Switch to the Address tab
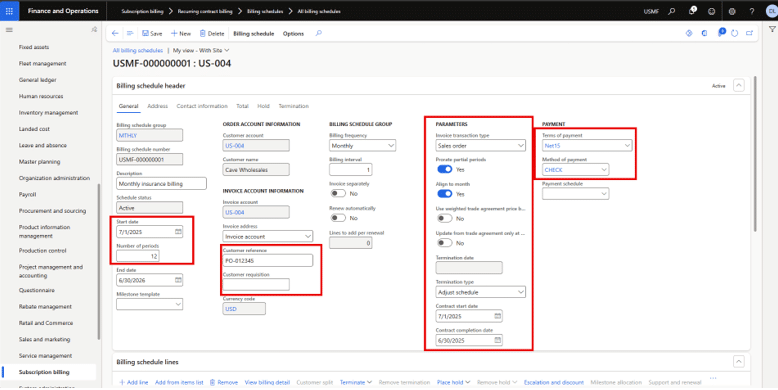The width and height of the screenshot is (778, 390). click(x=157, y=106)
